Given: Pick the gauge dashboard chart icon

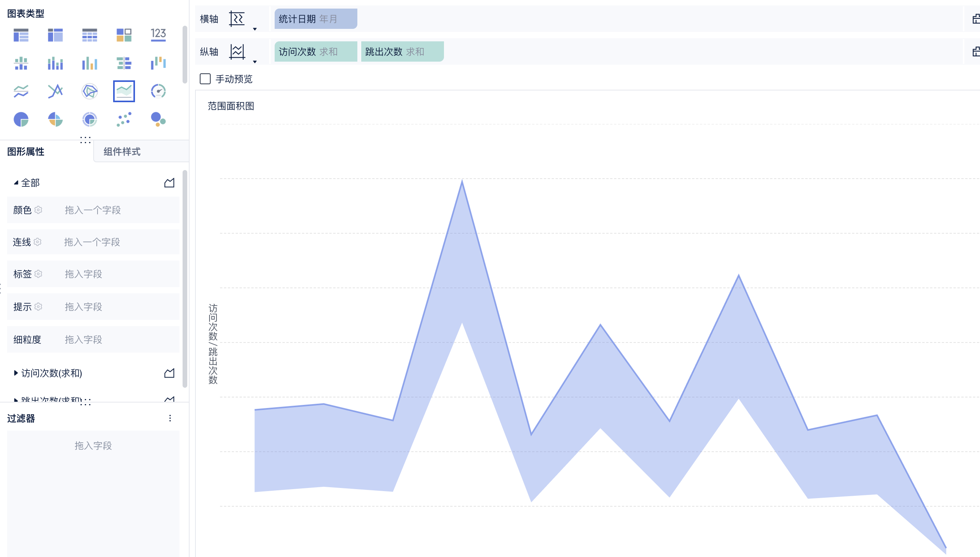Looking at the screenshot, I should pos(158,91).
